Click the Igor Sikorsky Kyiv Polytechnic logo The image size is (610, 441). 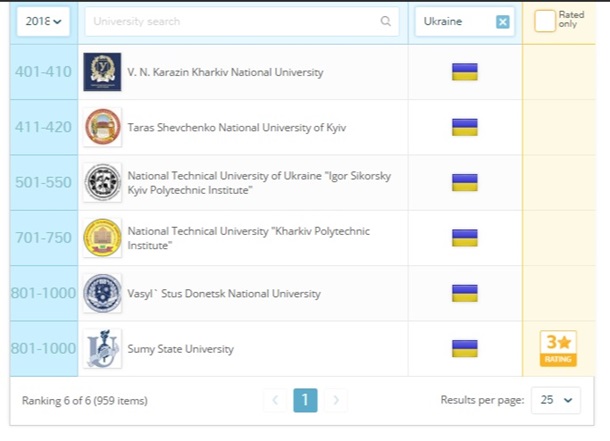tap(102, 183)
